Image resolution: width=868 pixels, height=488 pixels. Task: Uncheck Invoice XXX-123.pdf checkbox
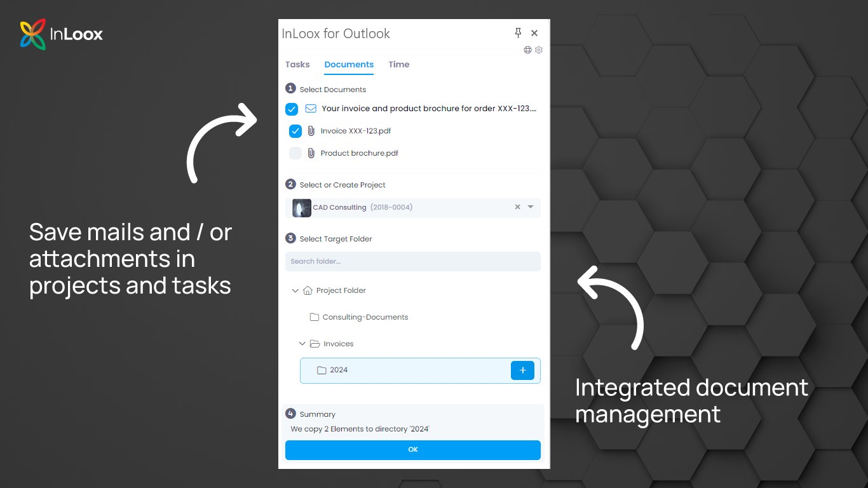[295, 131]
